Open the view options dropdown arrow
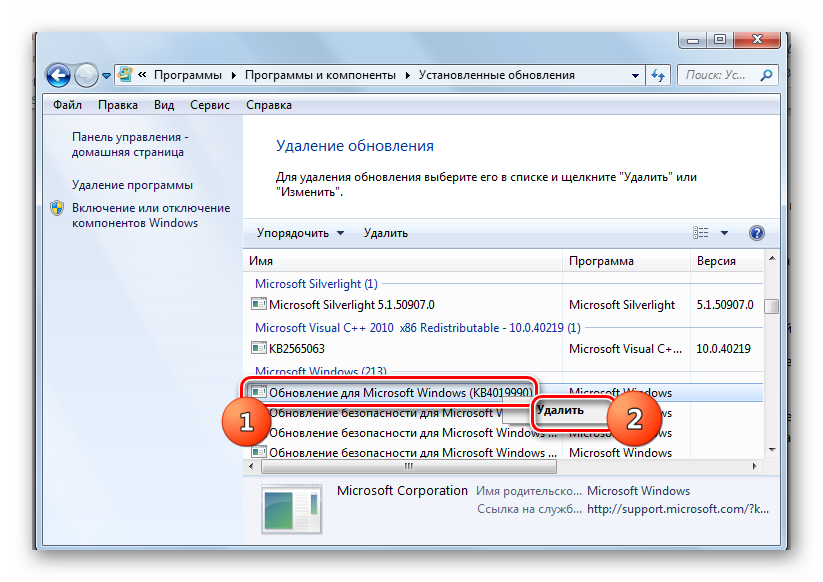The height and width of the screenshot is (582, 823). point(724,233)
